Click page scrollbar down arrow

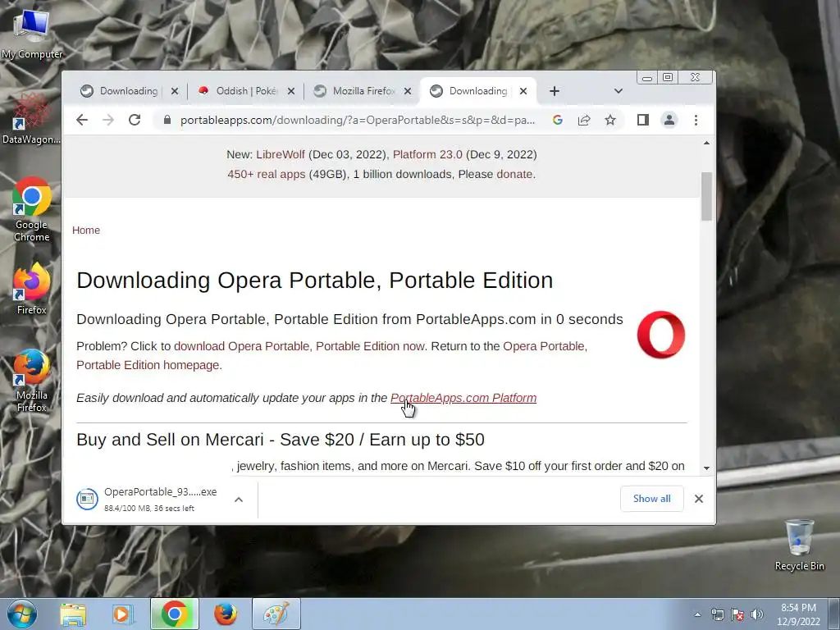(706, 468)
